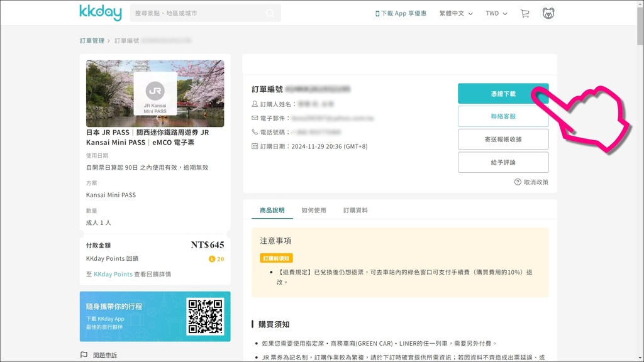Click the person icon beside 訂購人姓名

[255, 104]
